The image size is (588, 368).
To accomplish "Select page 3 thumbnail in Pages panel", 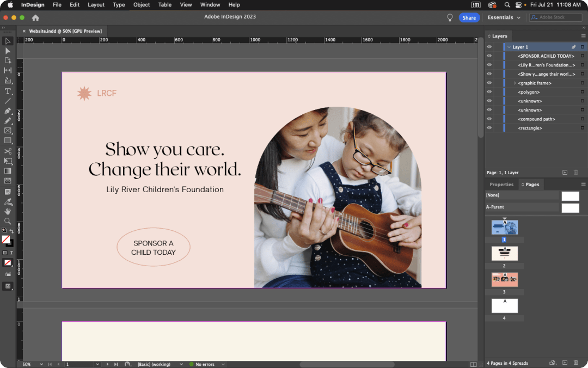I will (504, 279).
